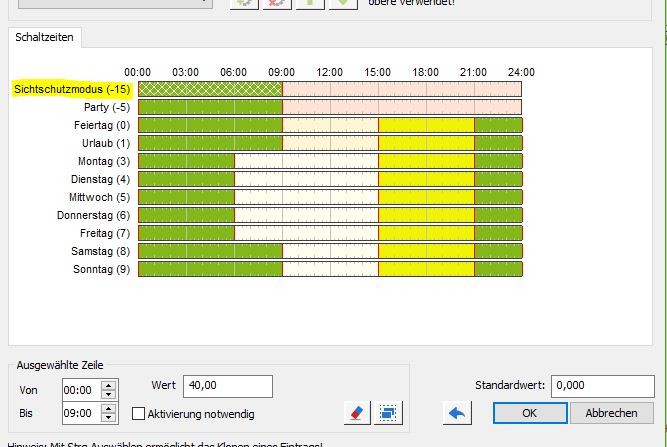667x447 pixels.
Task: Click the 15:00 time axis label
Action: coord(377,72)
